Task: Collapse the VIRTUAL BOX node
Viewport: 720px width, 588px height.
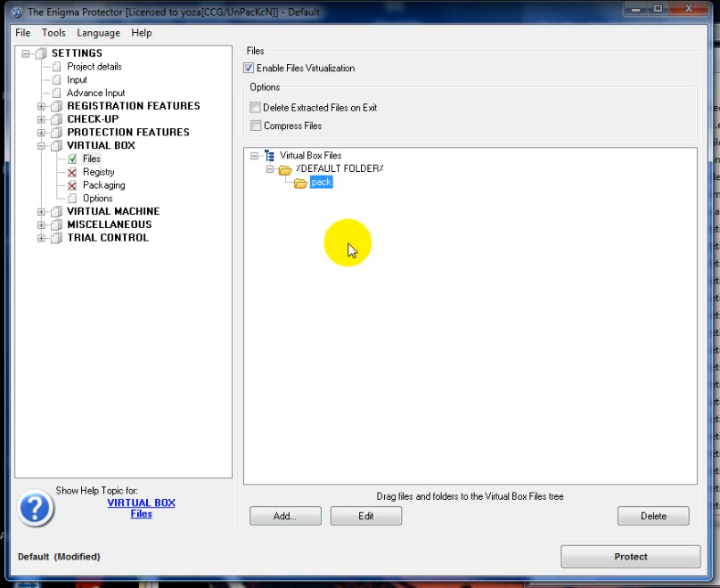Action: point(41,146)
